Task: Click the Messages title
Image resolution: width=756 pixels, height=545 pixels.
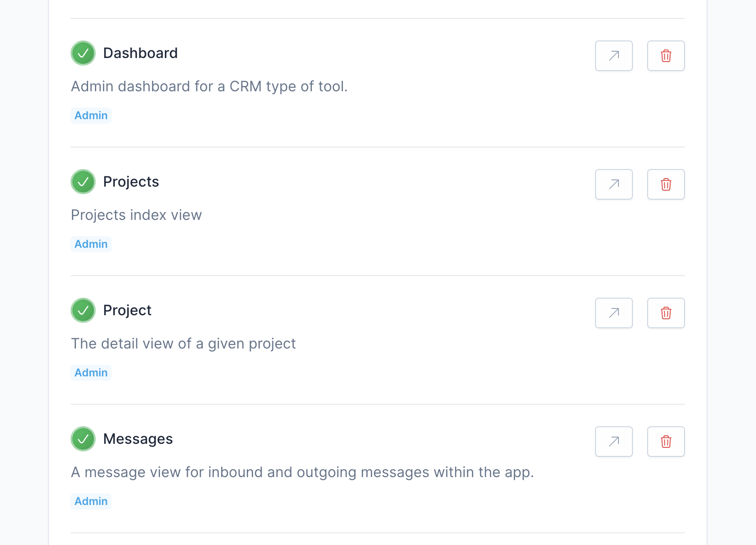Action: (x=138, y=439)
